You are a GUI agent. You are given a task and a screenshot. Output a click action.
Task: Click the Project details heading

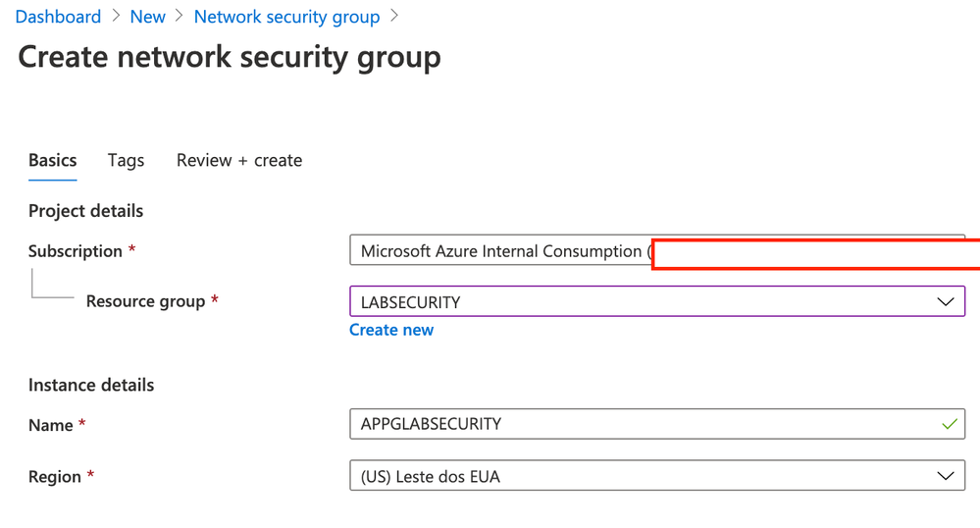click(85, 211)
